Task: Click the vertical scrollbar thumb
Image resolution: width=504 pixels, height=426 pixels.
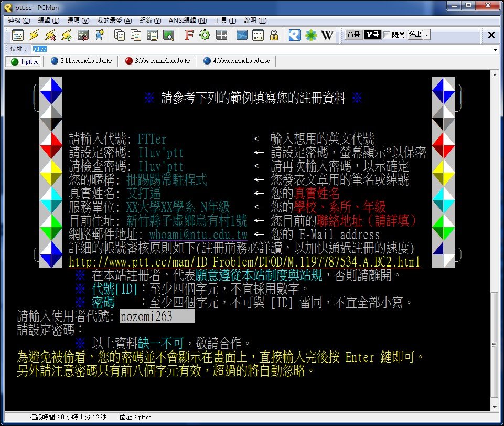Action: (x=495, y=345)
